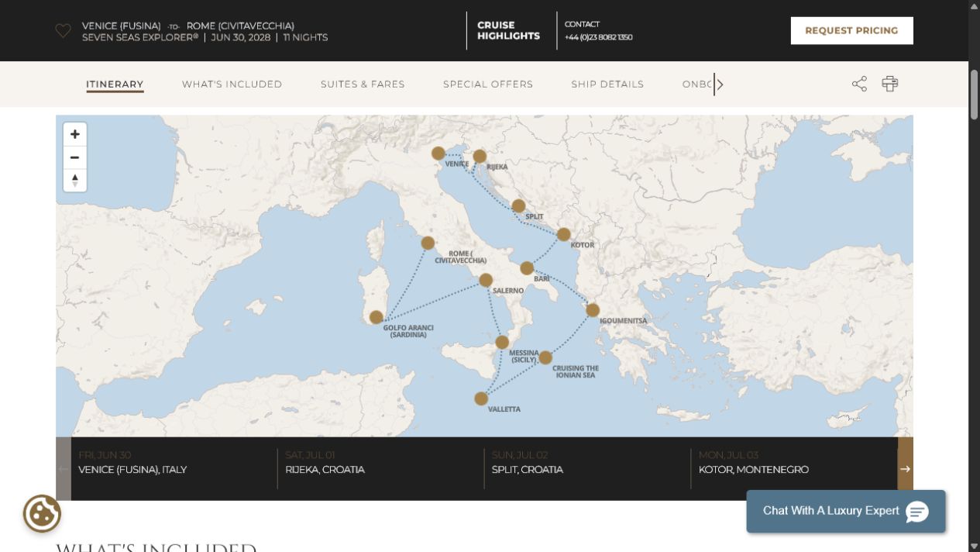
Task: Click the Request Pricing button
Action: tap(851, 31)
